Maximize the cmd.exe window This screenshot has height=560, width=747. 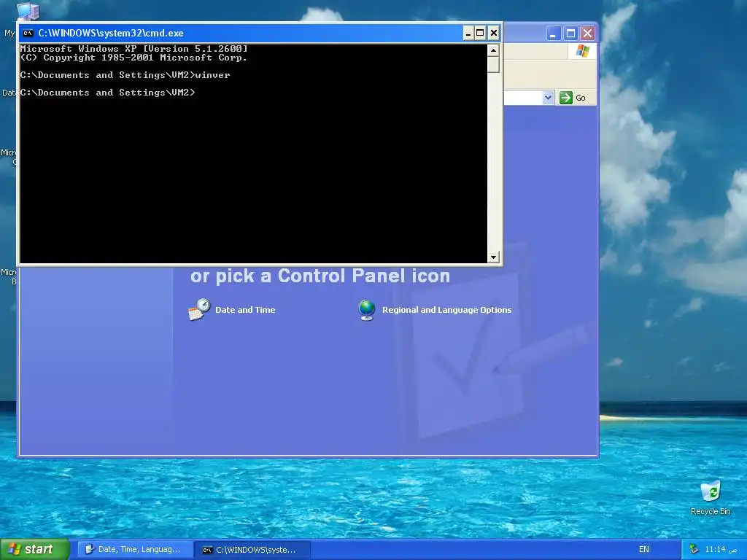480,34
